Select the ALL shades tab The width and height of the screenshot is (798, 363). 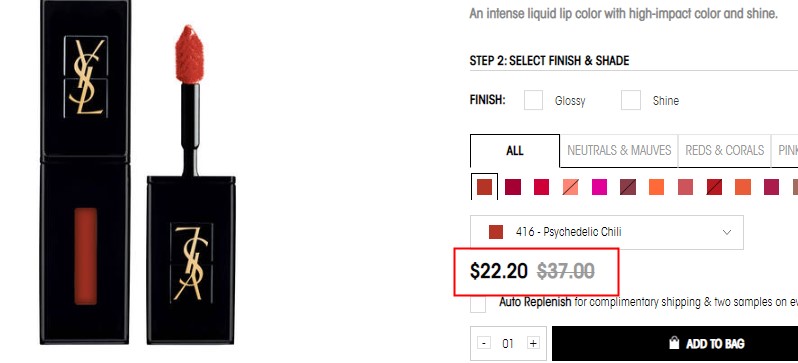point(515,151)
